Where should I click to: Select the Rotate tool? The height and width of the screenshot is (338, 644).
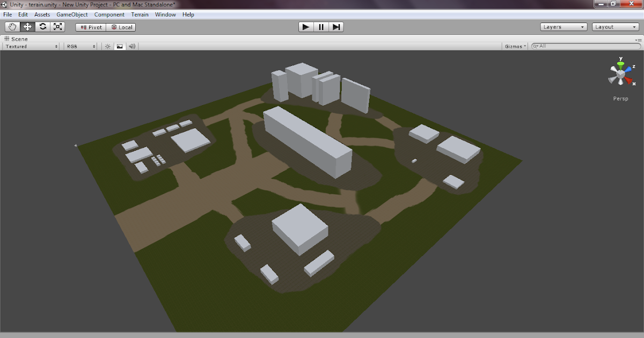[x=43, y=27]
